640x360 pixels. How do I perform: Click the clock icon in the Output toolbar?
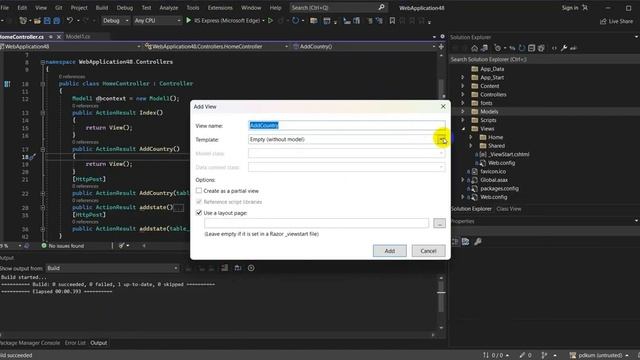point(251,268)
